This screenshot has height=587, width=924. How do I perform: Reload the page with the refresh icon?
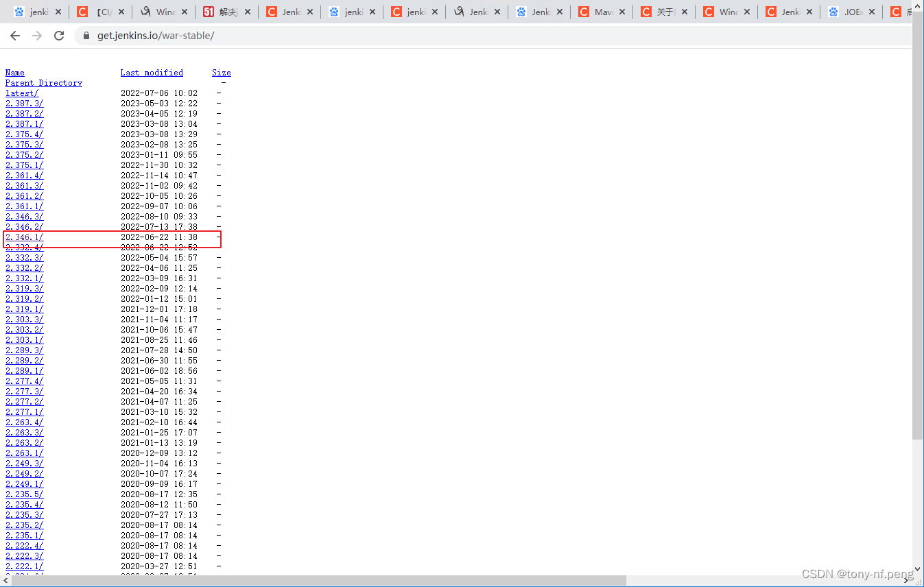(x=60, y=36)
